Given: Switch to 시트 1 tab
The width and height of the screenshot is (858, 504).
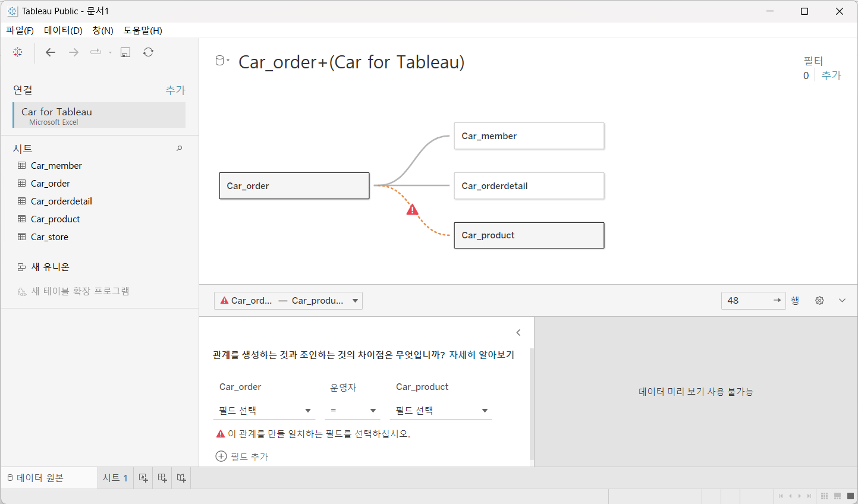Looking at the screenshot, I should [x=115, y=478].
